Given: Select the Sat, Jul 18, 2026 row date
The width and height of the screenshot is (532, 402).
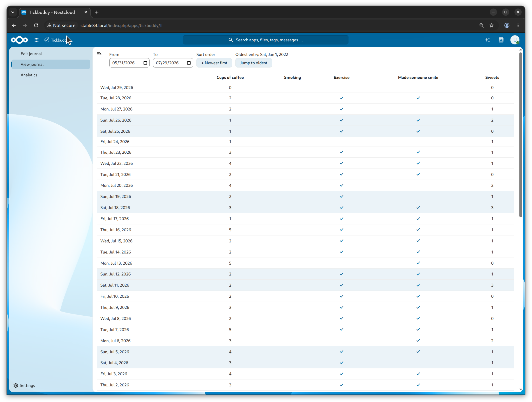Looking at the screenshot, I should pyautogui.click(x=115, y=207).
